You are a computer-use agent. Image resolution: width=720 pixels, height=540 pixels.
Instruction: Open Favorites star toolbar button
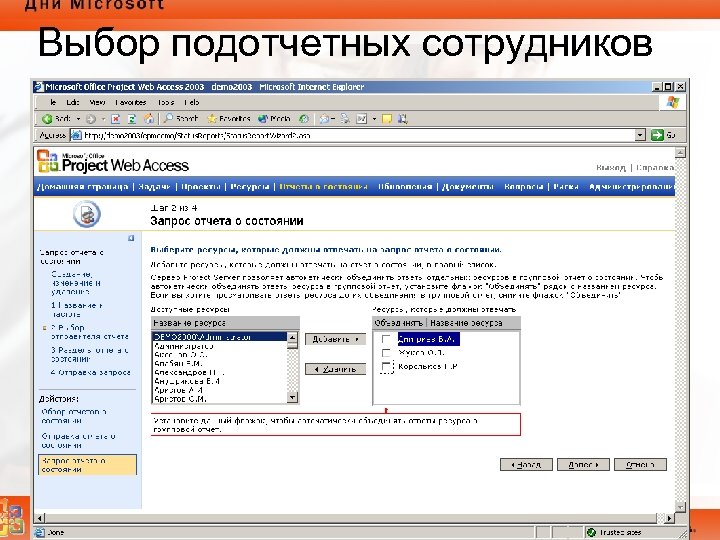point(229,118)
